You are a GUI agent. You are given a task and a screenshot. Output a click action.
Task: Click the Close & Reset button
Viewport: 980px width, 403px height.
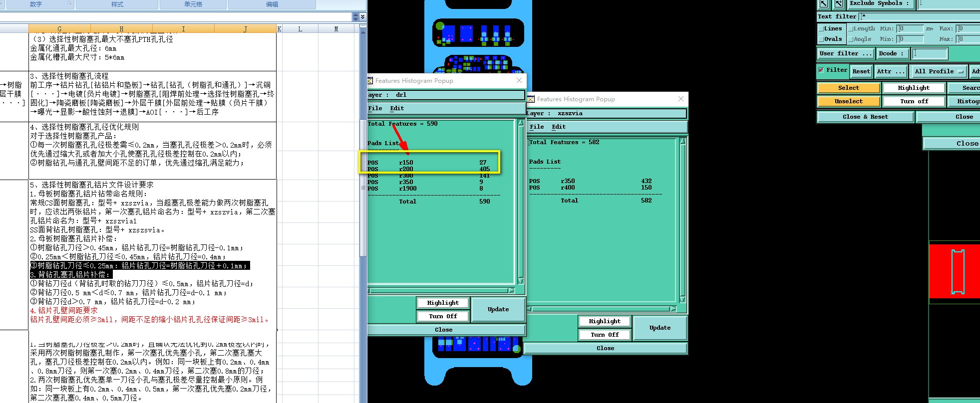pos(866,117)
